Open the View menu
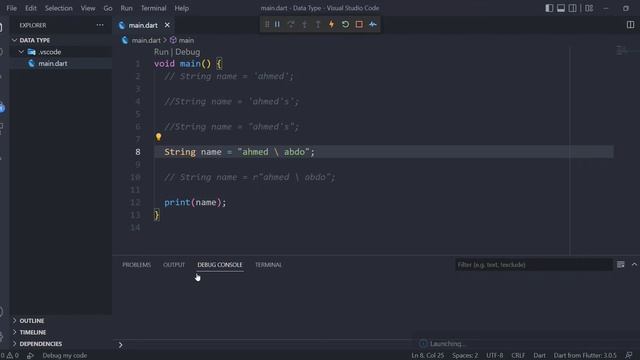The image size is (640, 360). [x=88, y=8]
